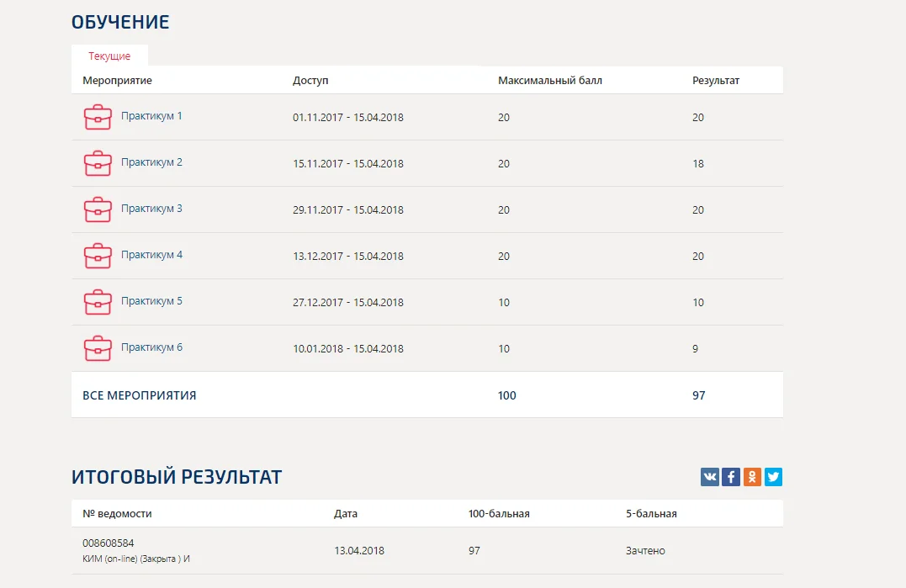Click the Зачтено grade
906x588 pixels.
[645, 551]
